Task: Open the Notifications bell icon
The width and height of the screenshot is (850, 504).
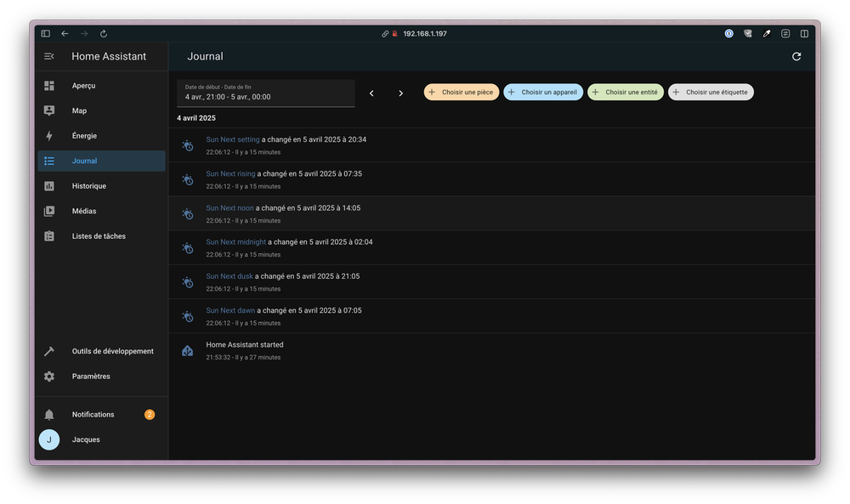Action: coord(49,415)
